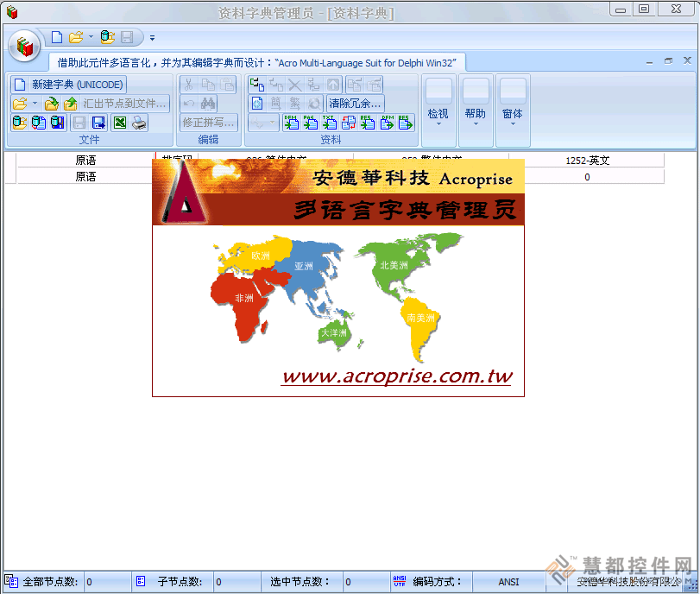Click the ANSI/UTF encoding status icon
The height and width of the screenshot is (594, 700).
pos(400,581)
